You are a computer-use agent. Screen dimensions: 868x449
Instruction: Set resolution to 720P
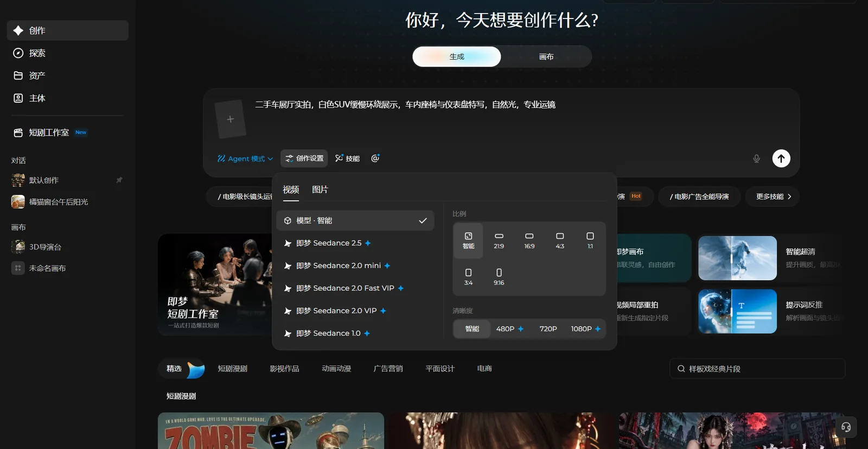click(548, 329)
